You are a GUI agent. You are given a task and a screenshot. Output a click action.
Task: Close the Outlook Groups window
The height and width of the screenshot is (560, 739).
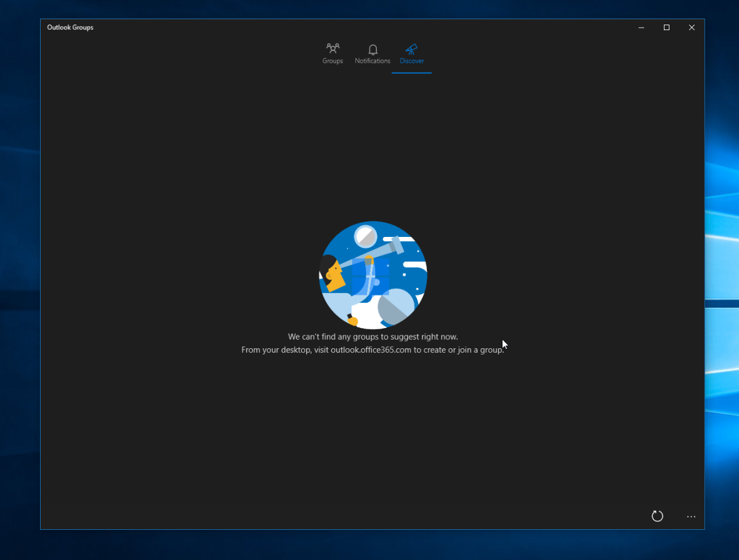click(692, 28)
